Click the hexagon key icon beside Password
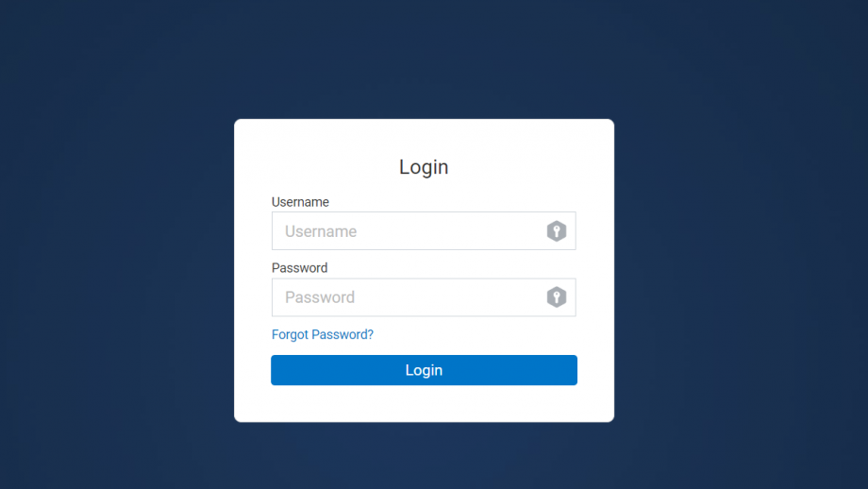 557,297
